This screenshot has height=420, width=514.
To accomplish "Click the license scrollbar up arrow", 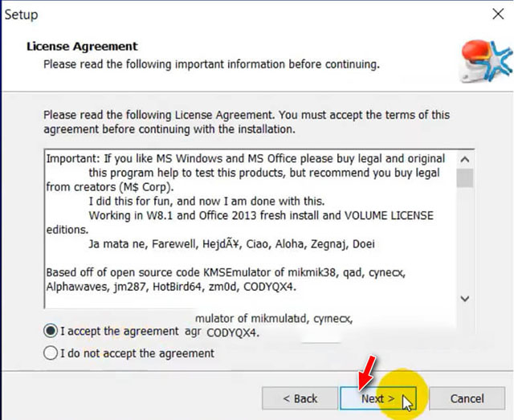I will 465,160.
